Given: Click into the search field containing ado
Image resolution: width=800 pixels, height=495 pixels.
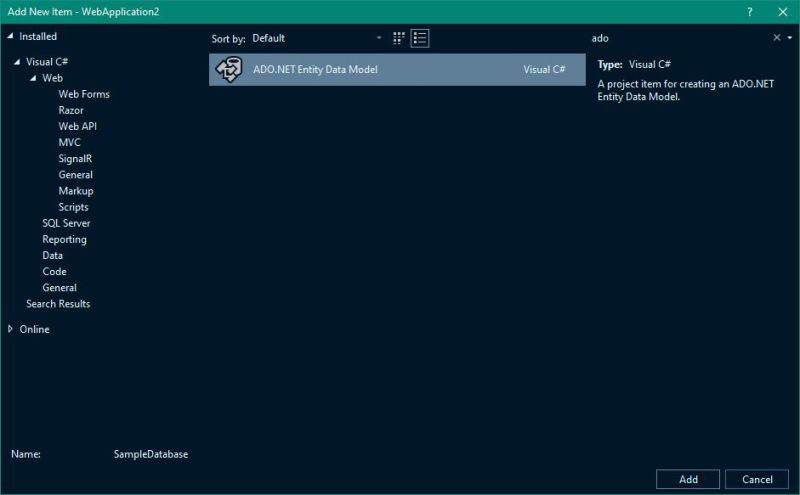Looking at the screenshot, I should click(x=679, y=38).
